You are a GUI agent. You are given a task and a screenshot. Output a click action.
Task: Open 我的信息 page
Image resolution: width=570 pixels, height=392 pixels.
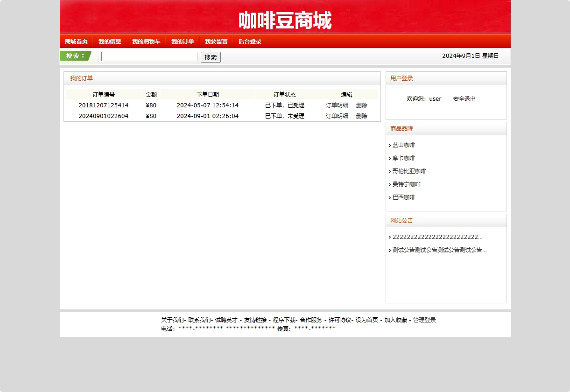[110, 41]
